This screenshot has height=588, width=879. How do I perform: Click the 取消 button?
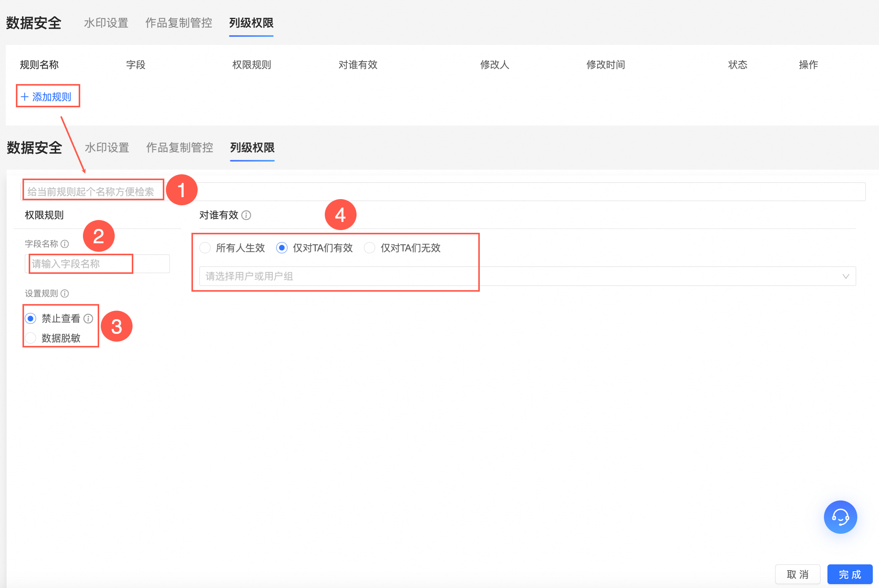coord(797,574)
